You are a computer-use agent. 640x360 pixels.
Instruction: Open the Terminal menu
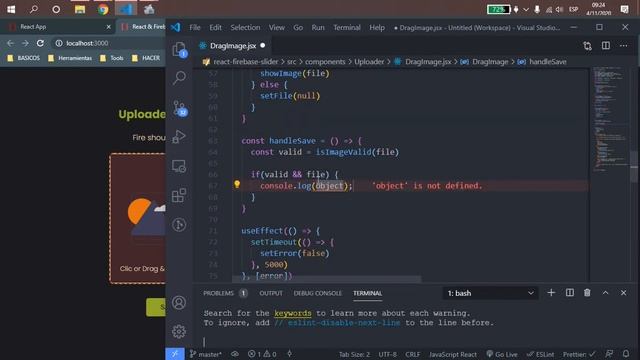pos(347,27)
